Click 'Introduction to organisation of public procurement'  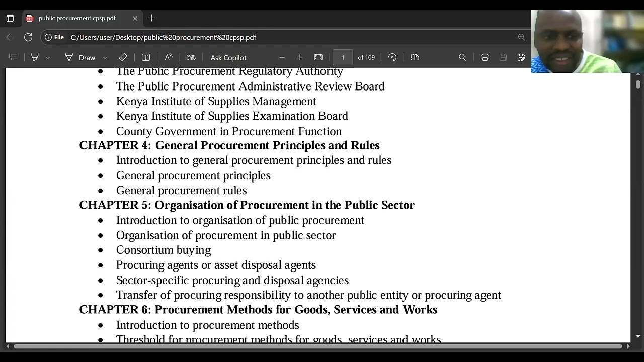tap(240, 220)
